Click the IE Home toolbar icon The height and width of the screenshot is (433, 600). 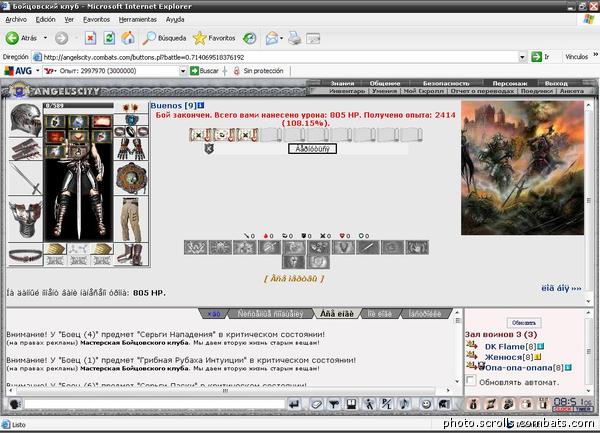click(x=128, y=38)
